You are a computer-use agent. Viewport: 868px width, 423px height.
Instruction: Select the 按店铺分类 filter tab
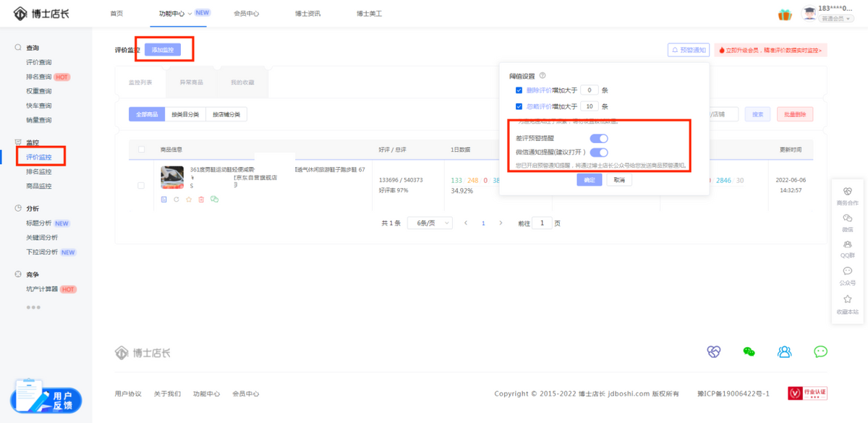(226, 114)
